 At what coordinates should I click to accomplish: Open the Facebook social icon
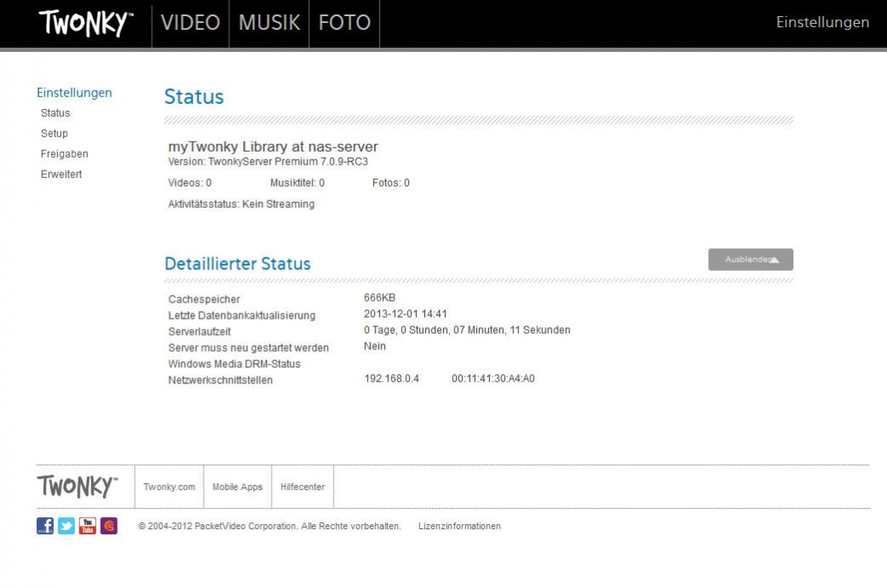point(45,526)
